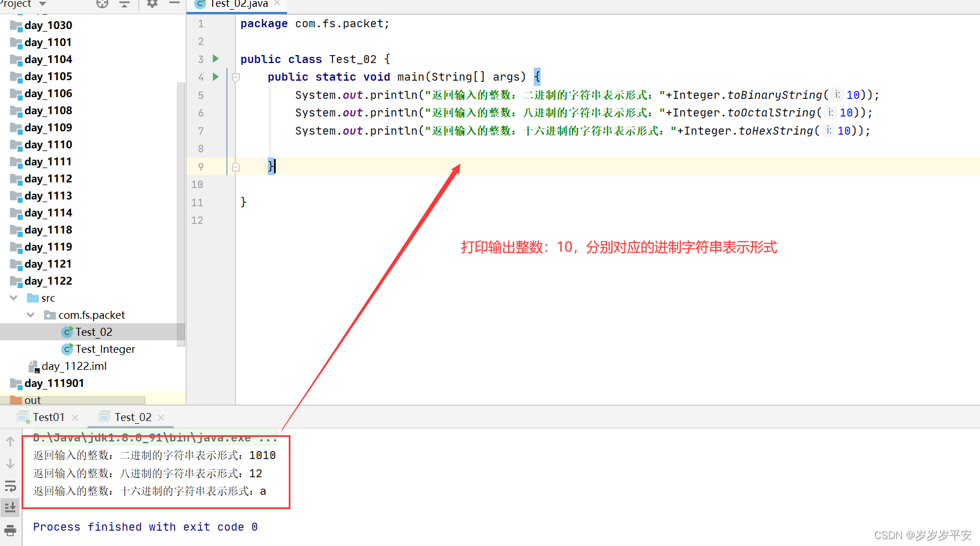Select the src folder
The height and width of the screenshot is (546, 980).
pyautogui.click(x=48, y=298)
